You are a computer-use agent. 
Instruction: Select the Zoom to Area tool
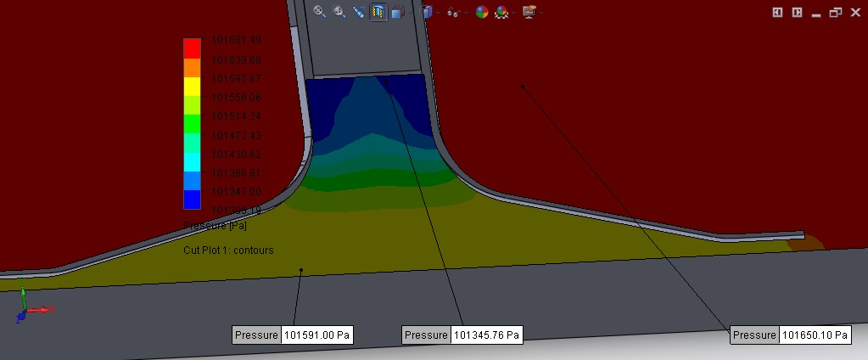[339, 12]
